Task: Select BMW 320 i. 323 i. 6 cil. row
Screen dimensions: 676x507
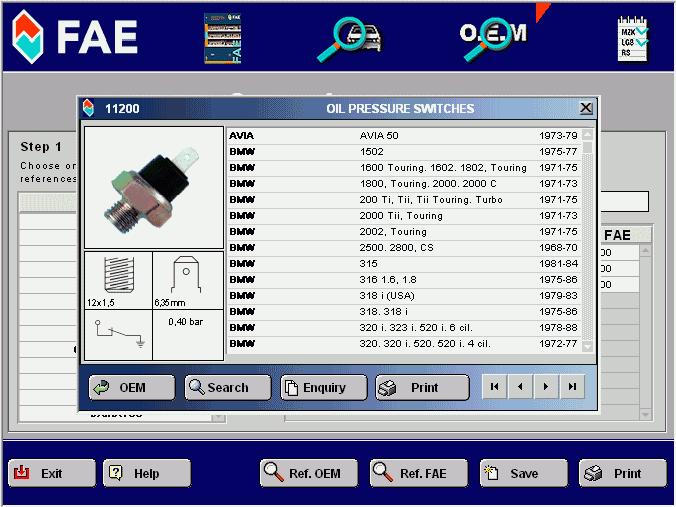Action: (x=404, y=328)
